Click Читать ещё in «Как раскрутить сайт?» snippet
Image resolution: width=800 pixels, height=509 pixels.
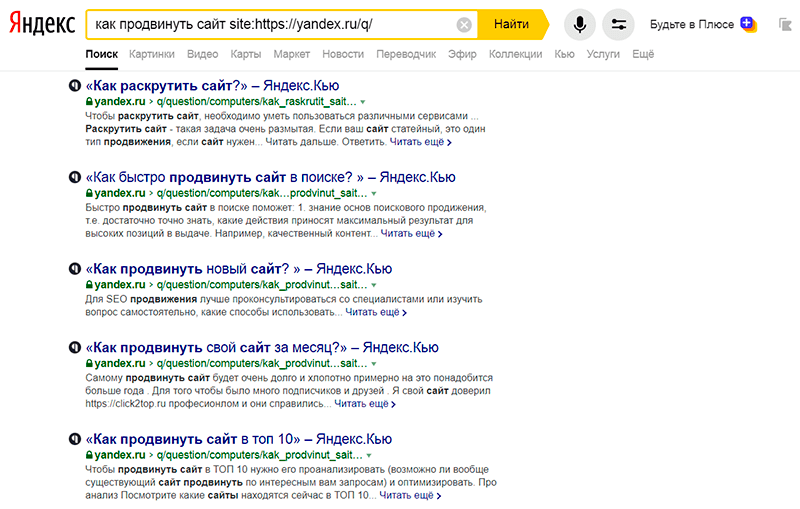pos(420,142)
